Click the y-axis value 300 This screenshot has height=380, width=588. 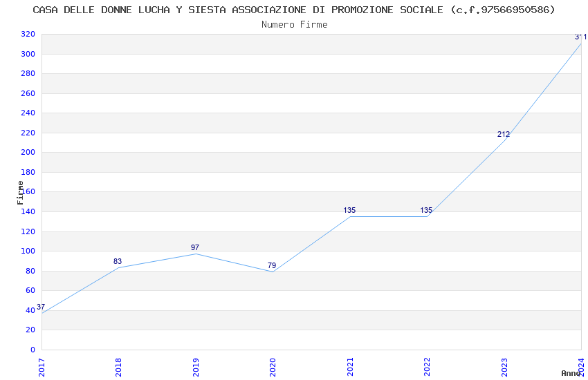click(x=28, y=54)
